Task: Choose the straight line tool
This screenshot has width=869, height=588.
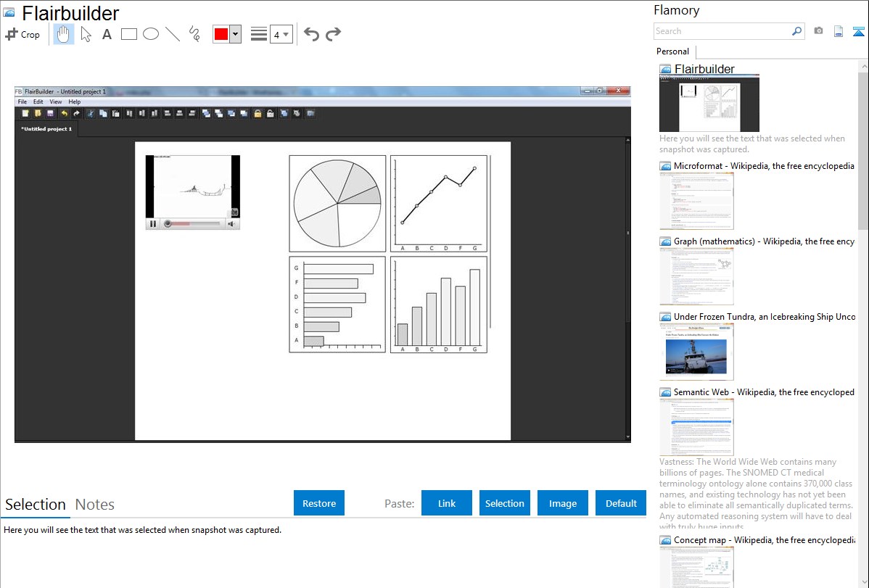Action: tap(173, 34)
